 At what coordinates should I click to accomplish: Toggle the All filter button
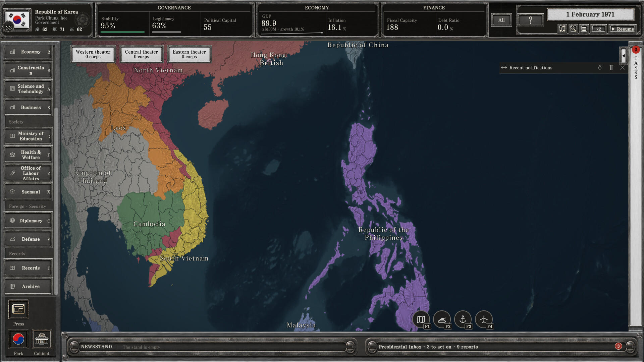[x=501, y=20]
